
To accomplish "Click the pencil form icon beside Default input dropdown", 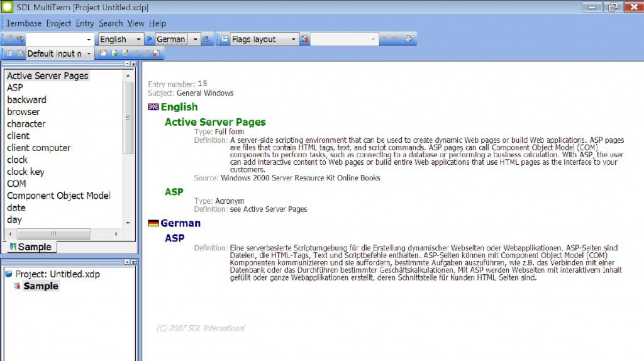I will click(20, 53).
